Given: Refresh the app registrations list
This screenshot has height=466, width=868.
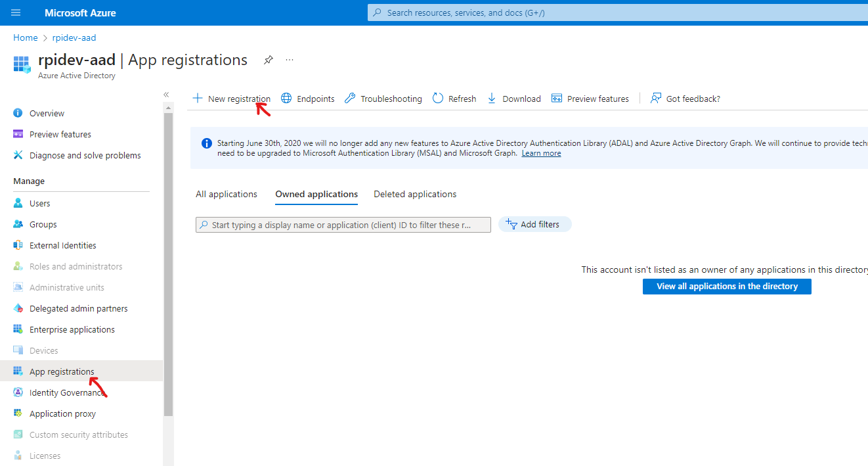Looking at the screenshot, I should pyautogui.click(x=454, y=99).
